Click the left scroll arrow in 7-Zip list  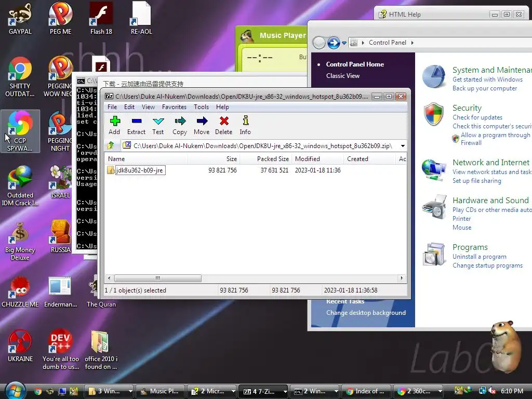(x=109, y=278)
